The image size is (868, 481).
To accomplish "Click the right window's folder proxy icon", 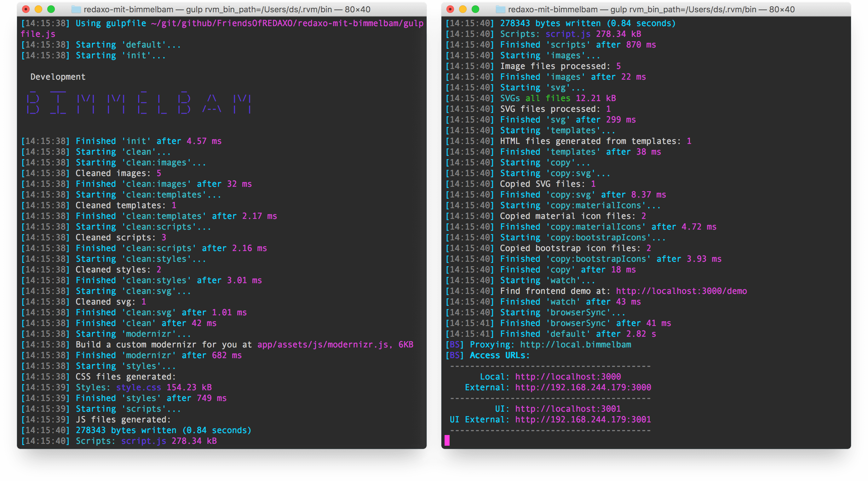I will 500,9.
